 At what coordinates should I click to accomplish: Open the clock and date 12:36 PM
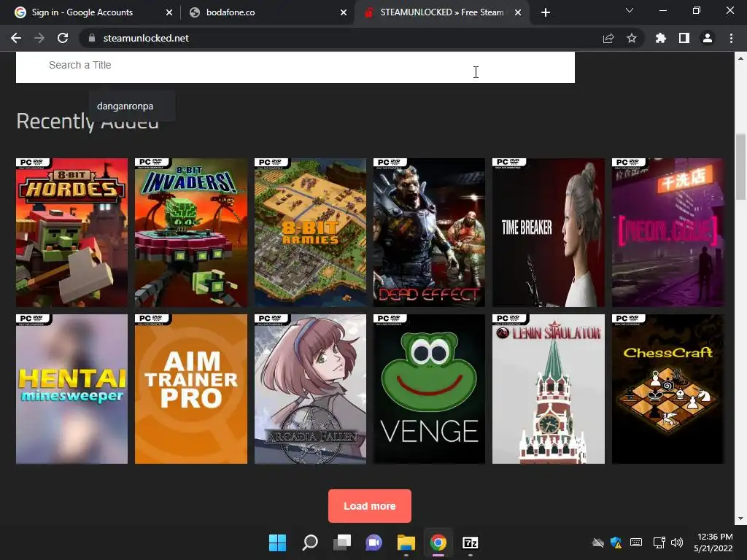pyautogui.click(x=713, y=542)
